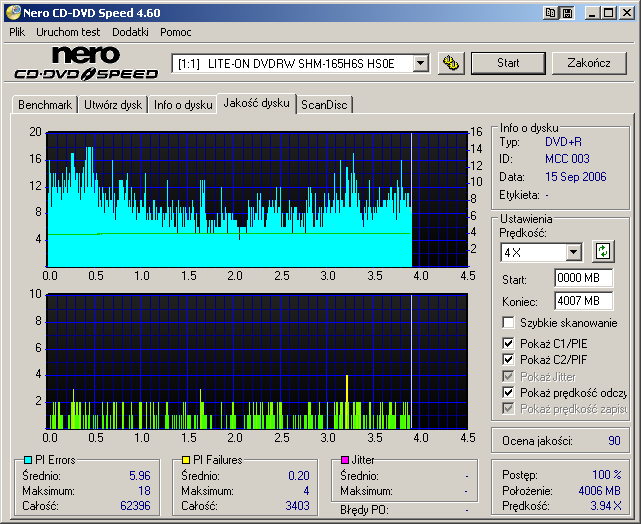Open the Pomoc menu
The width and height of the screenshot is (641, 524).
[176, 32]
